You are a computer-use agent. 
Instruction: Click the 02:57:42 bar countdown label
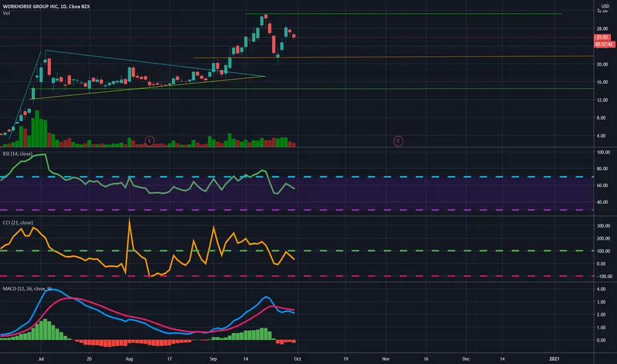pyautogui.click(x=604, y=44)
